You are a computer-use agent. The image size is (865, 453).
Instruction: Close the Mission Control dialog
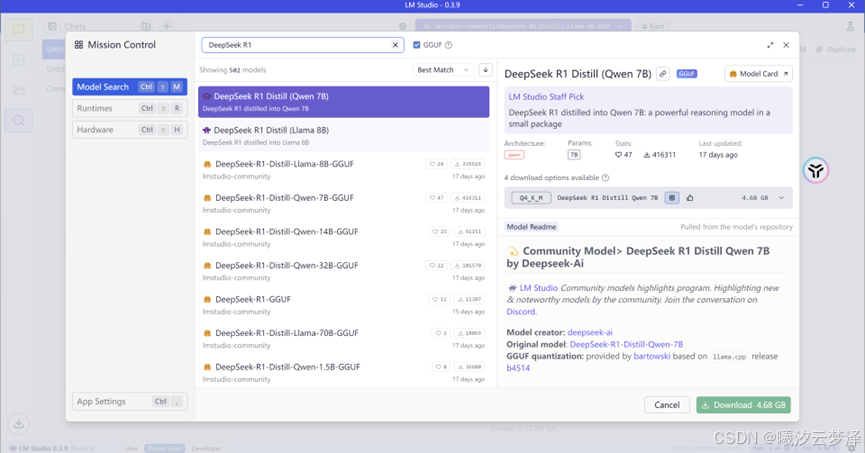pos(786,45)
